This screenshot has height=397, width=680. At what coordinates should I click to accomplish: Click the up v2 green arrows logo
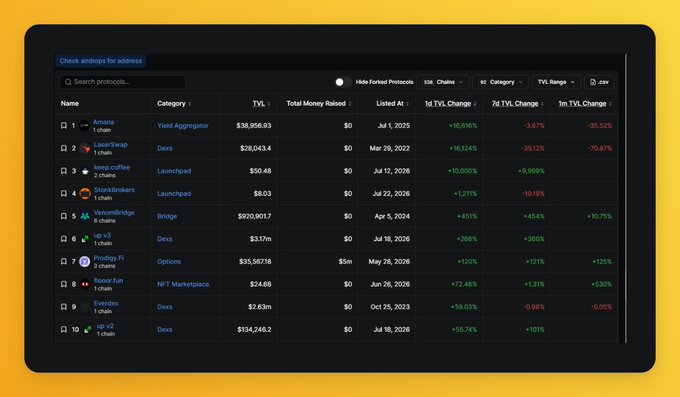(x=88, y=330)
